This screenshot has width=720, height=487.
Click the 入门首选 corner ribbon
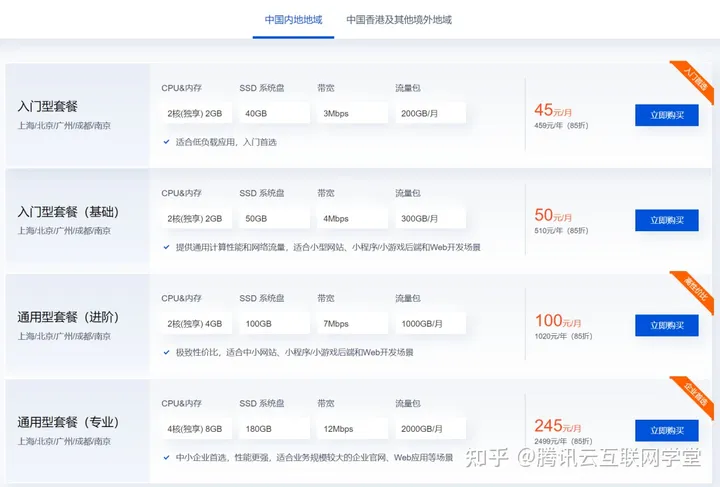[695, 79]
